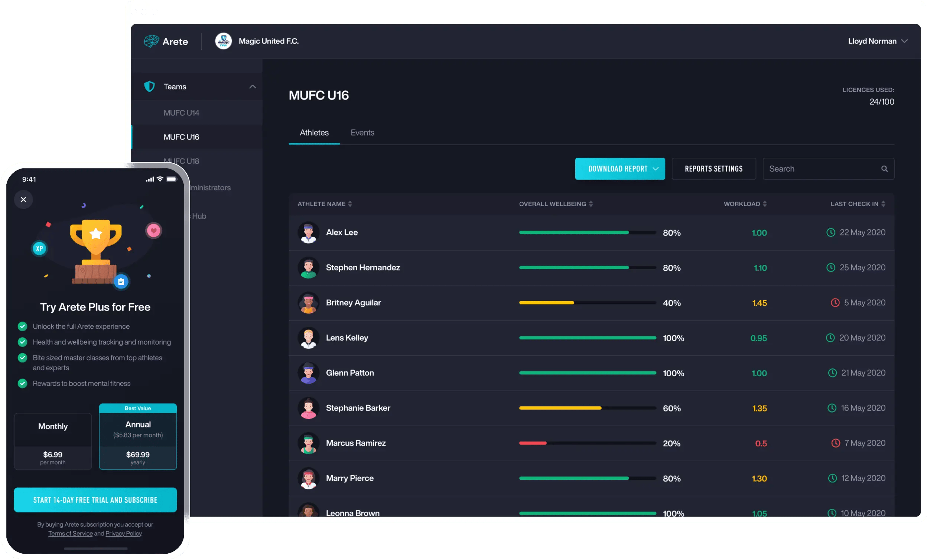Open Marry Pierce's avatar
The width and height of the screenshot is (927, 560).
[309, 478]
